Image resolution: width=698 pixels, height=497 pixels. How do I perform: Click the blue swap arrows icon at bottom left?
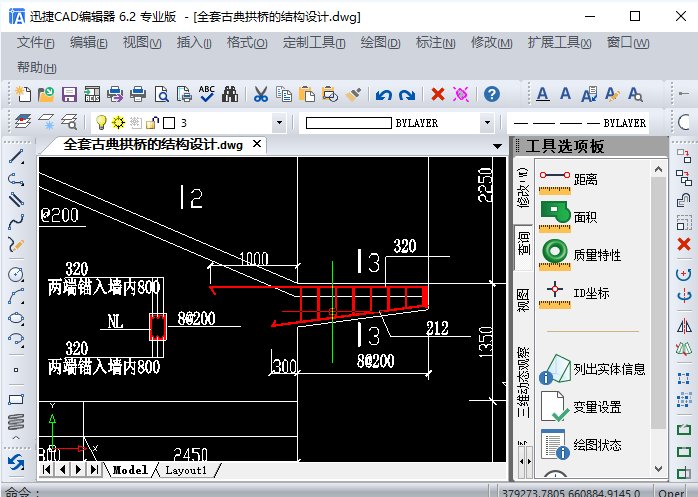tap(16, 462)
